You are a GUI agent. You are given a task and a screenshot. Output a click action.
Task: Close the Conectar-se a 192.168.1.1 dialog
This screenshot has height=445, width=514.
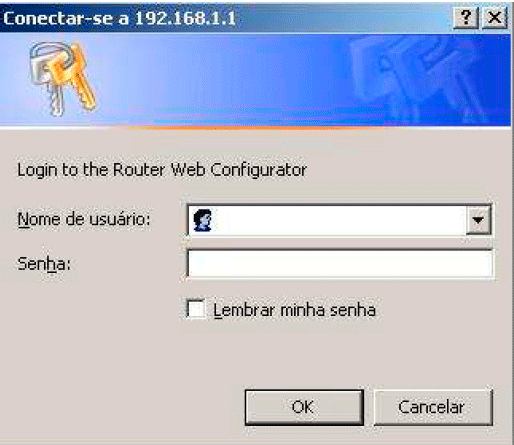point(495,18)
